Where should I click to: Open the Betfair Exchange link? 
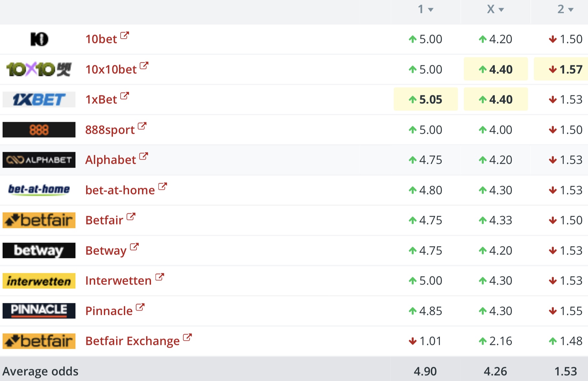click(x=132, y=341)
